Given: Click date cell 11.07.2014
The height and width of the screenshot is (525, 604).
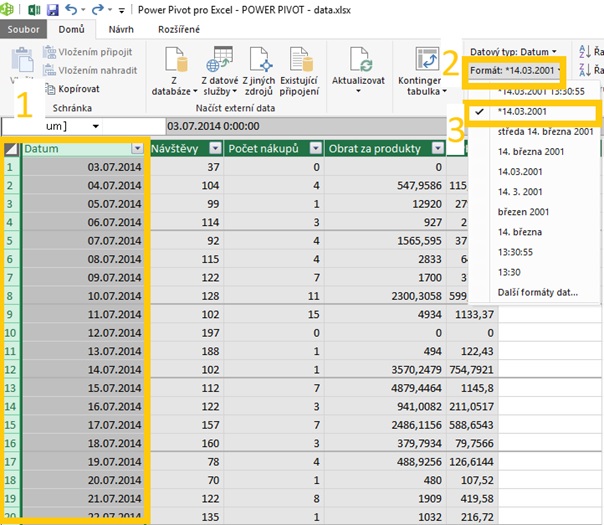Looking at the screenshot, I should click(x=83, y=314).
